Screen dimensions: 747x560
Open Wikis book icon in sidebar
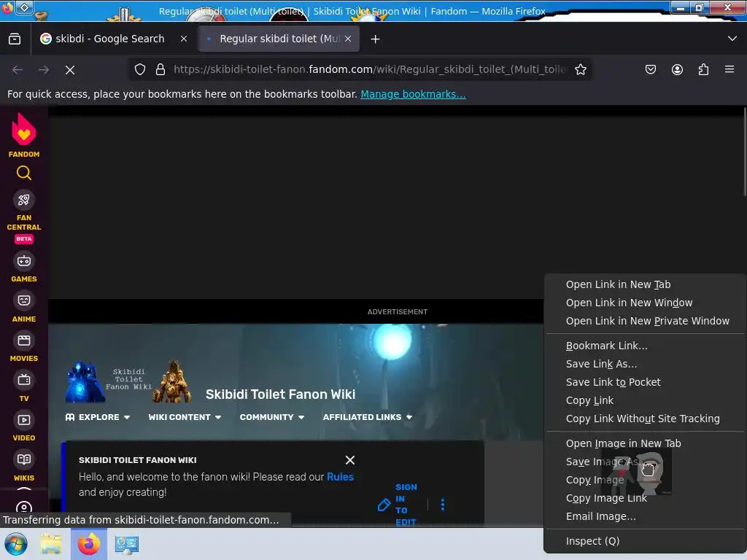point(24,459)
